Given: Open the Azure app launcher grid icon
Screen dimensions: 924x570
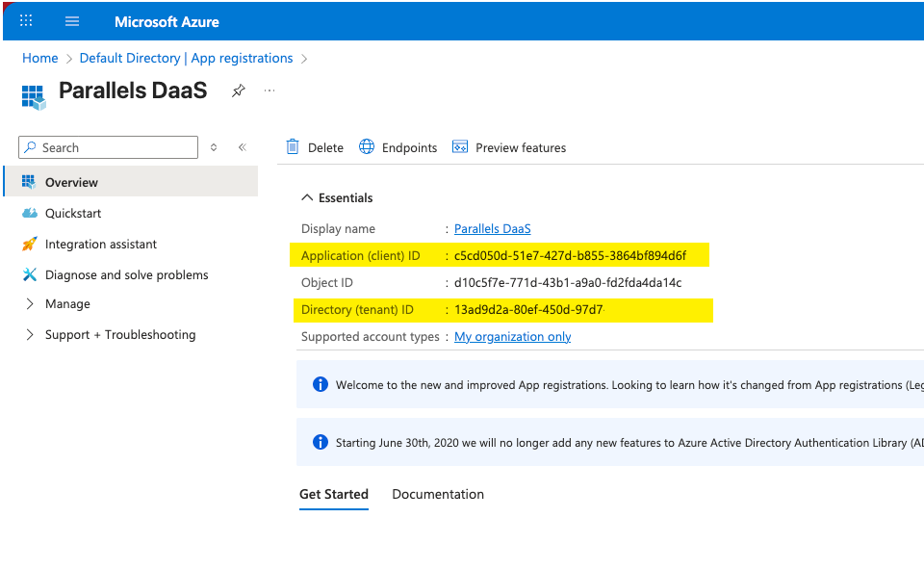Looking at the screenshot, I should tap(26, 21).
